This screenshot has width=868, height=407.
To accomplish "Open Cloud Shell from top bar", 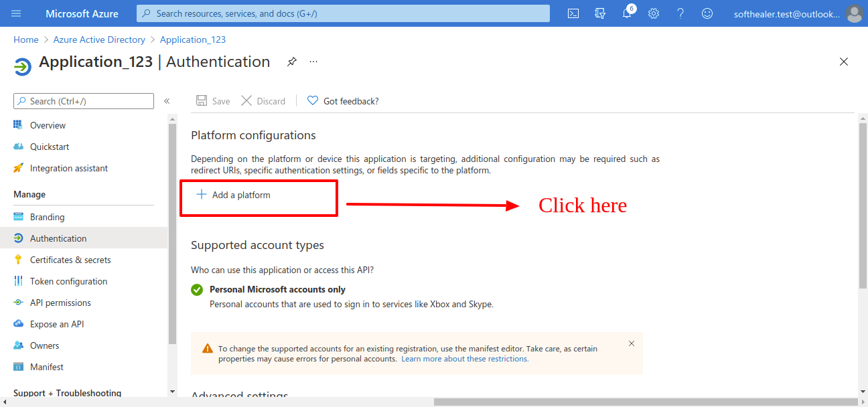I will [573, 13].
